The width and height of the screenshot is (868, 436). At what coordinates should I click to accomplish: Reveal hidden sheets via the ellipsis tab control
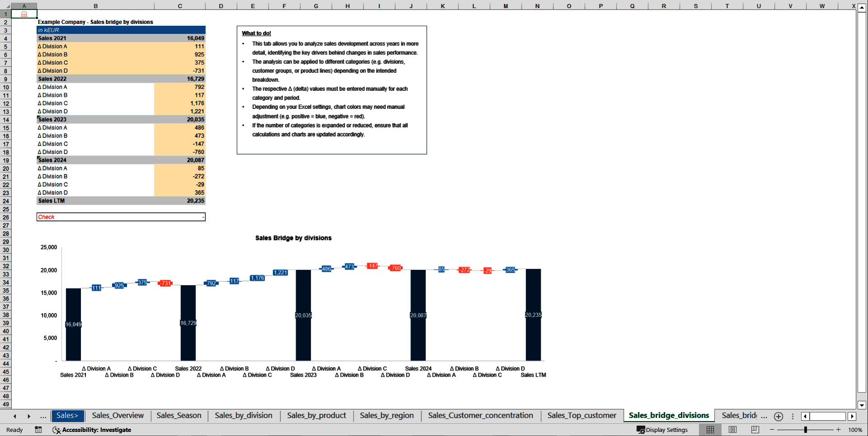click(x=43, y=416)
